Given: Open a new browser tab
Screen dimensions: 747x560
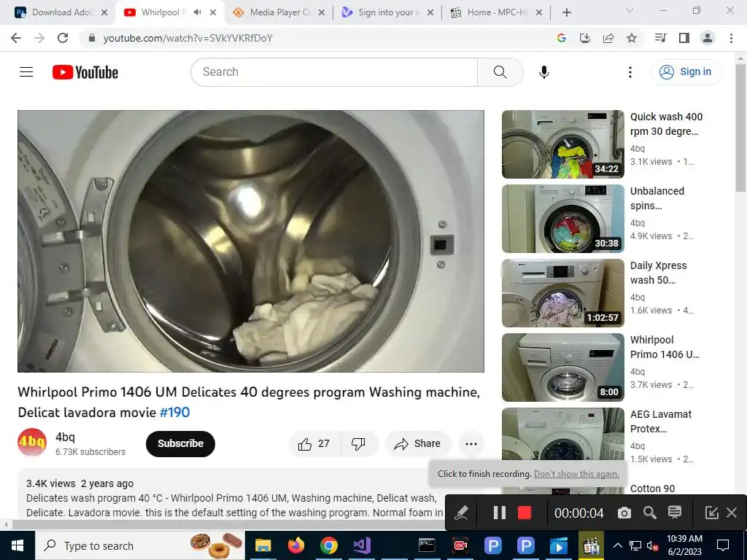Looking at the screenshot, I should coord(566,12).
